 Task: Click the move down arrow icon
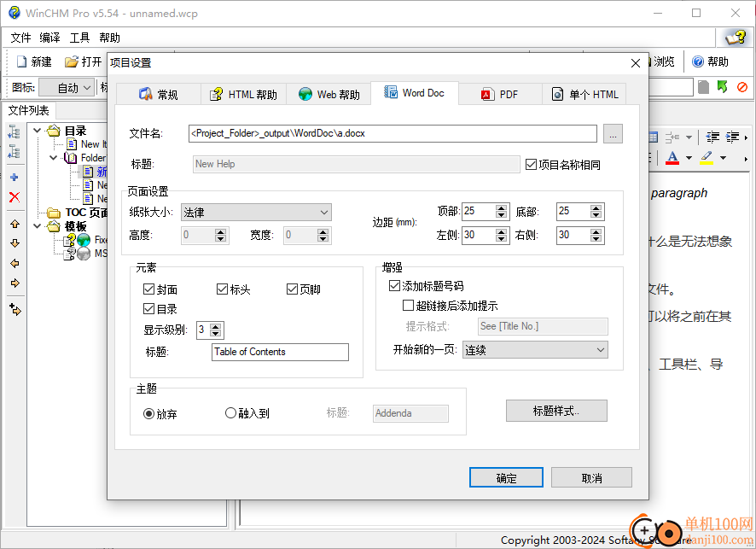[15, 243]
